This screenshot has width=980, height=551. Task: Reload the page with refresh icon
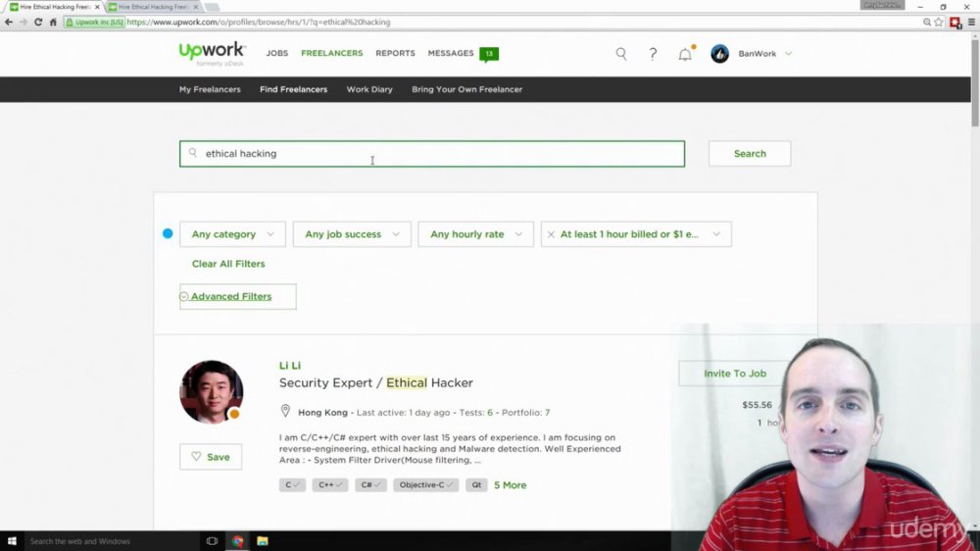click(38, 22)
